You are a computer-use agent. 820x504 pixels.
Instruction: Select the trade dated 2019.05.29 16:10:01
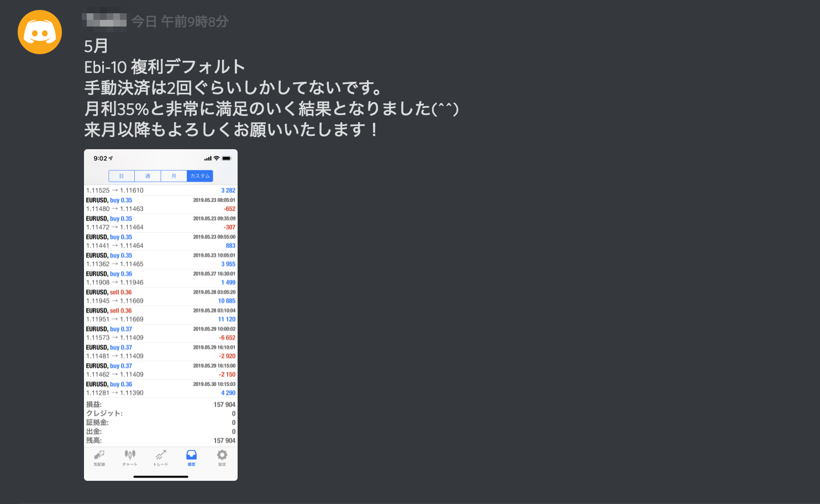tap(161, 351)
